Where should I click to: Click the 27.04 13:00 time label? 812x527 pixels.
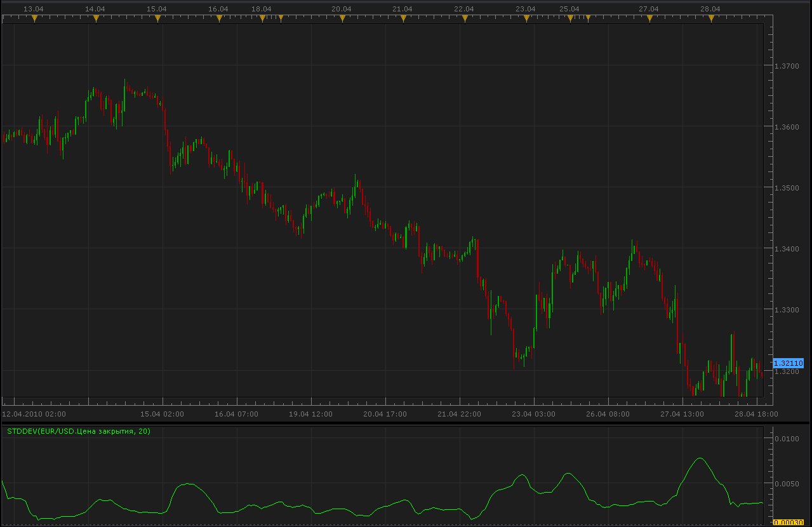coord(682,414)
